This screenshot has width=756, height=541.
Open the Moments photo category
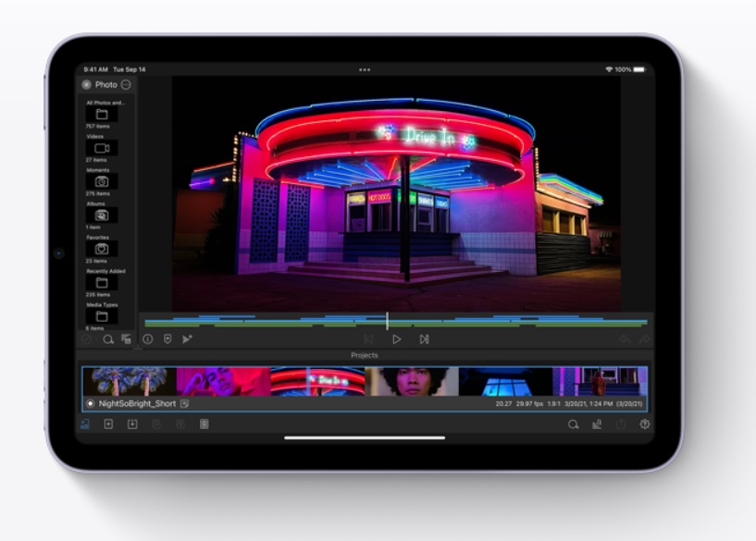point(102,181)
